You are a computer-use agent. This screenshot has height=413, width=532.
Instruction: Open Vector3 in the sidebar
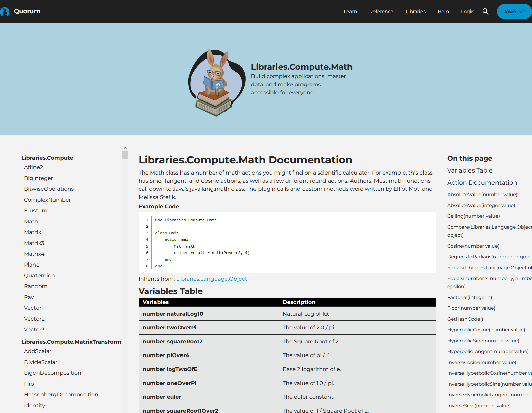34,329
